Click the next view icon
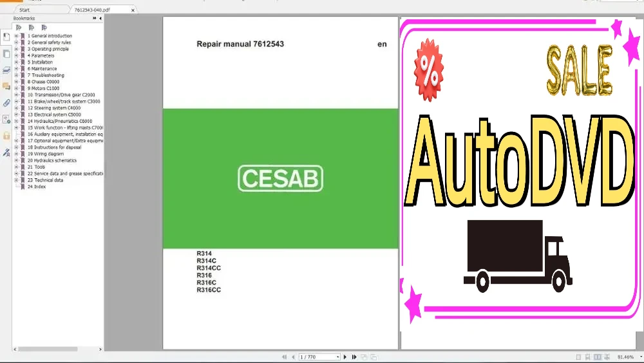This screenshot has width=644, height=363. click(x=374, y=357)
